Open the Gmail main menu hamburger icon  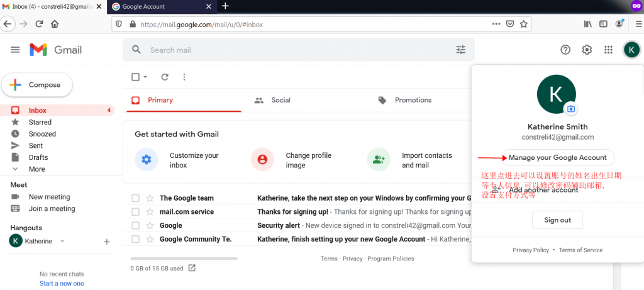pyautogui.click(x=15, y=50)
